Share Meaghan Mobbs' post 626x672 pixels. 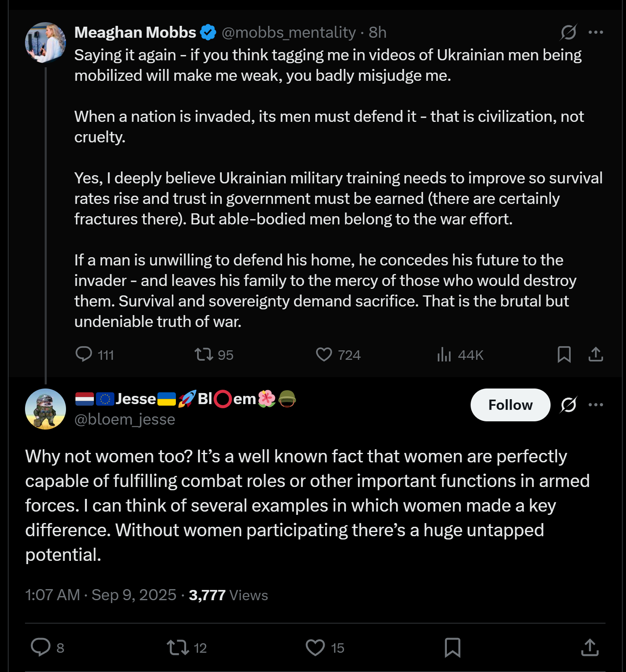pyautogui.click(x=595, y=354)
